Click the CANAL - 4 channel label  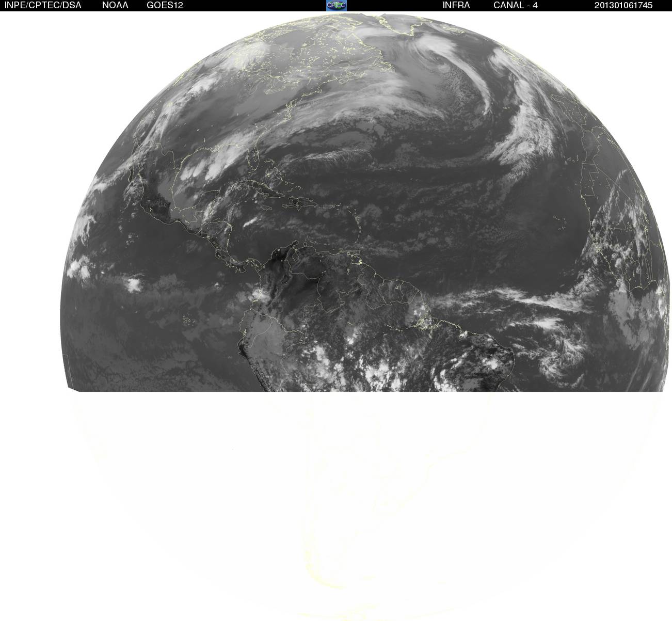coord(516,6)
